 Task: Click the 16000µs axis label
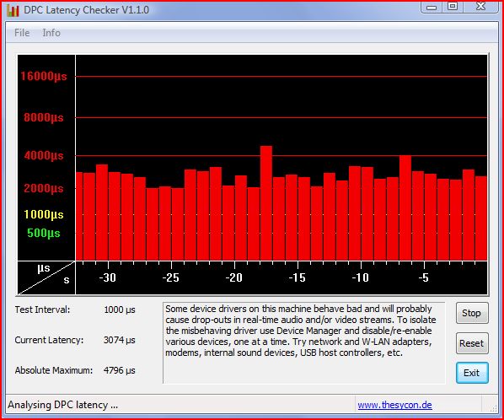coord(44,76)
